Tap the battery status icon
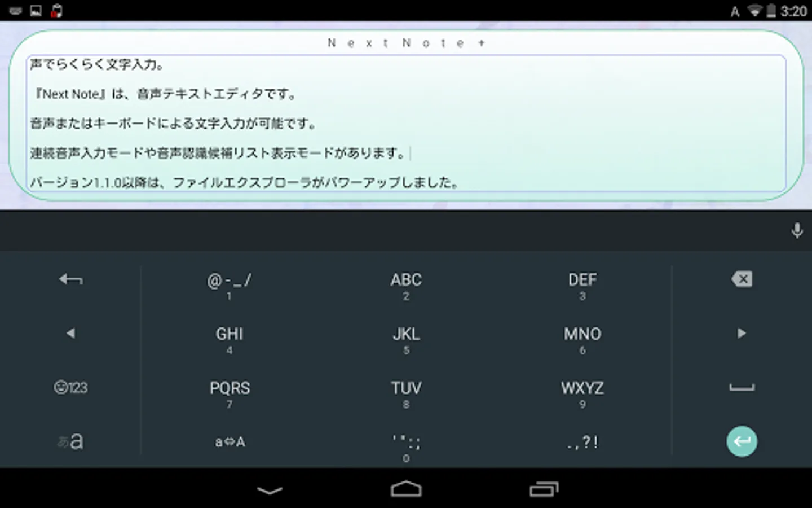The width and height of the screenshot is (812, 508). click(771, 11)
